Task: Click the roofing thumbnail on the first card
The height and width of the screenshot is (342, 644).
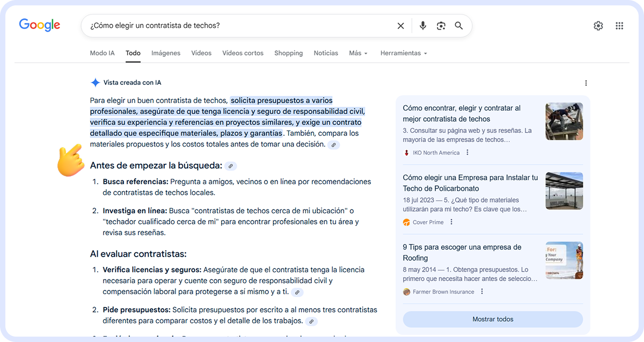Action: [x=564, y=121]
